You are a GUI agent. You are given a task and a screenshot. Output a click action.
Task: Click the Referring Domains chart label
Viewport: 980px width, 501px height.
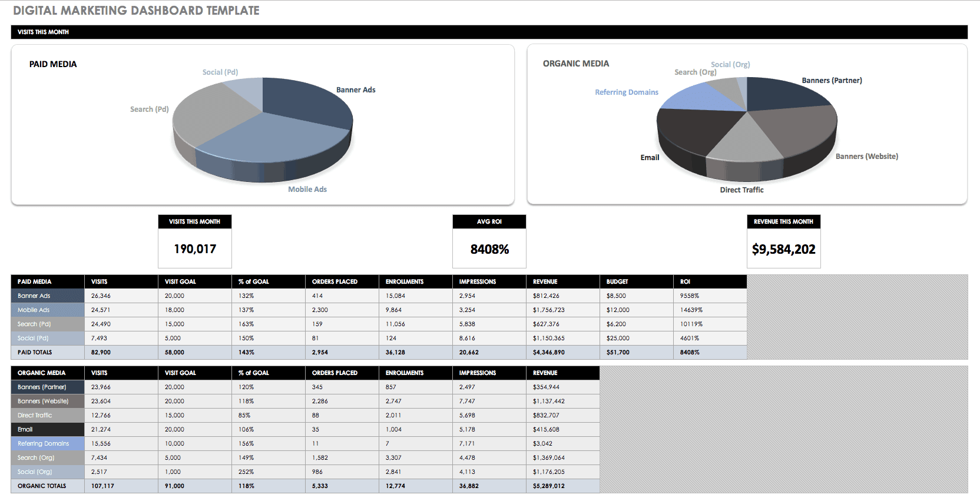(627, 92)
